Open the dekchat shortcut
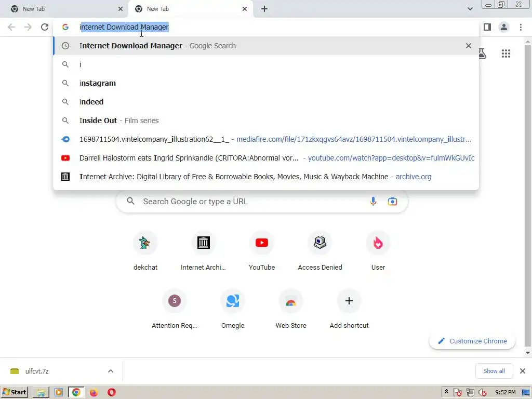The height and width of the screenshot is (399, 532). (x=145, y=251)
